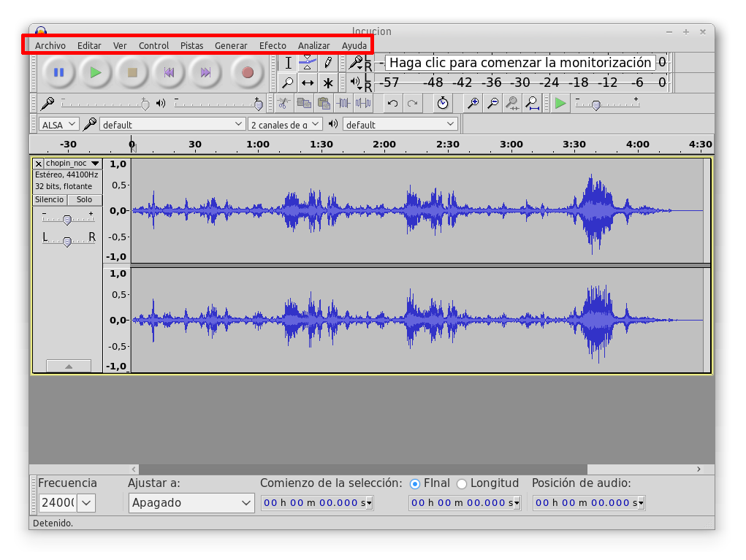The width and height of the screenshot is (746, 560).
Task: Open the recording device default dropdown
Action: (x=172, y=125)
